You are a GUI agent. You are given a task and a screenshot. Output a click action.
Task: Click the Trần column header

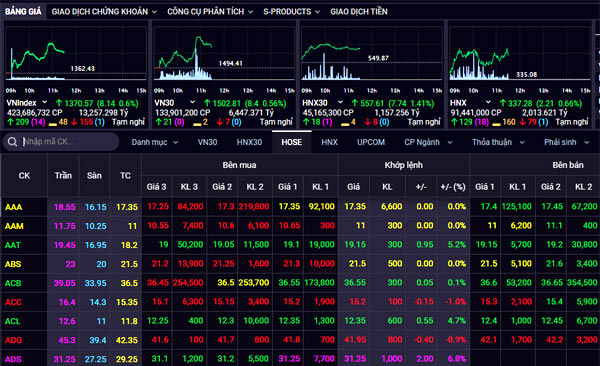tap(63, 176)
